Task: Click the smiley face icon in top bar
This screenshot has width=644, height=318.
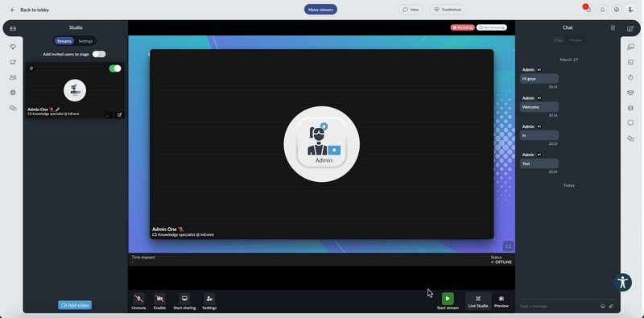Action: point(616,10)
